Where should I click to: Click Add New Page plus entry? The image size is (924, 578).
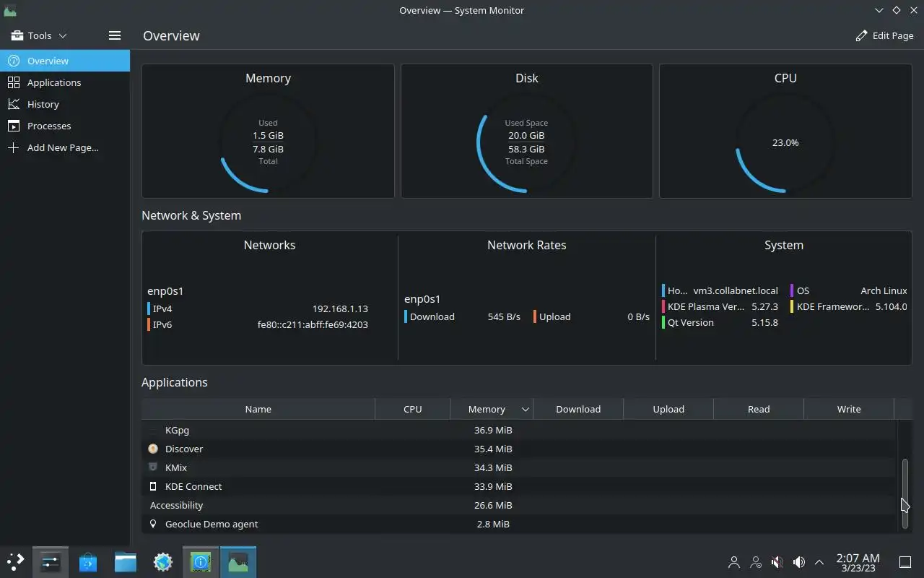(65, 147)
